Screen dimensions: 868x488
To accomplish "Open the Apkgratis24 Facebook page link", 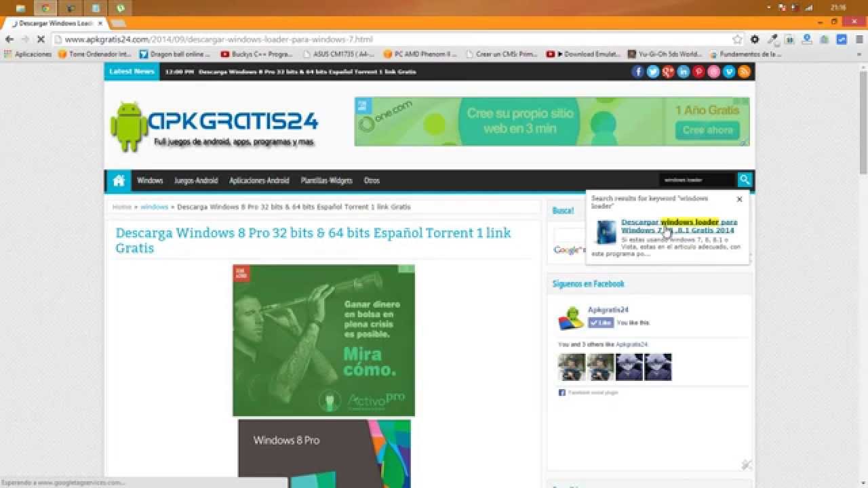I will click(608, 310).
